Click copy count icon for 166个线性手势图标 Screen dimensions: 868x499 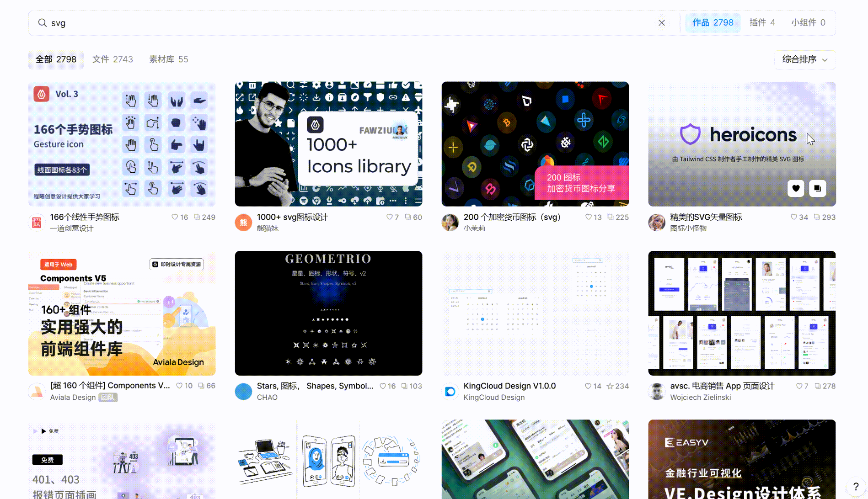point(197,217)
